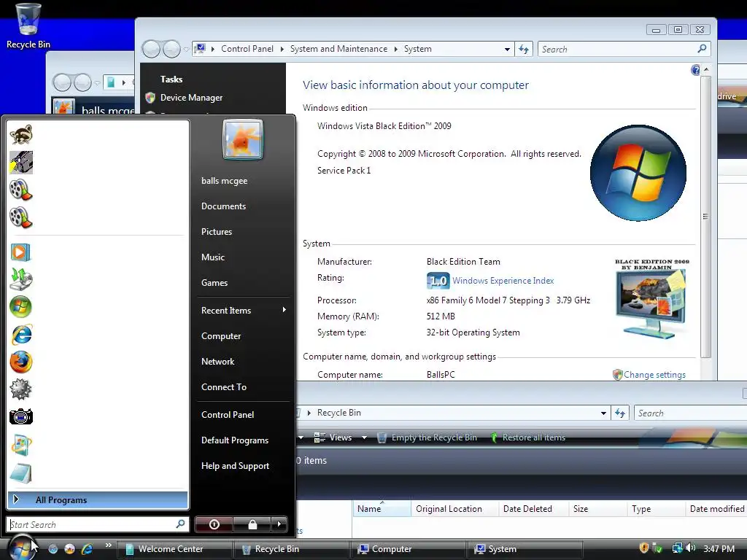Click Internet Explorer in Quick Launch bar
The width and height of the screenshot is (747, 560).
(87, 549)
